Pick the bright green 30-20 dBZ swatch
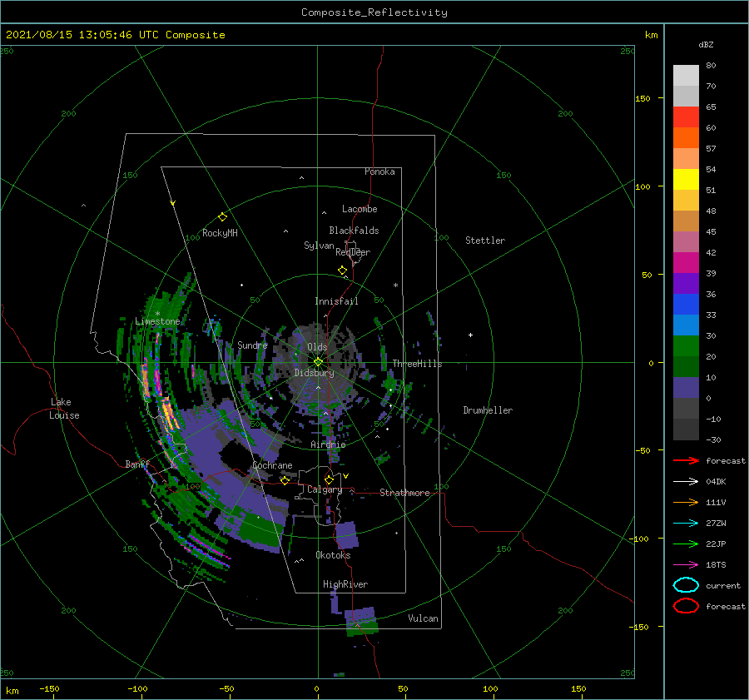749x700 pixels. click(686, 346)
